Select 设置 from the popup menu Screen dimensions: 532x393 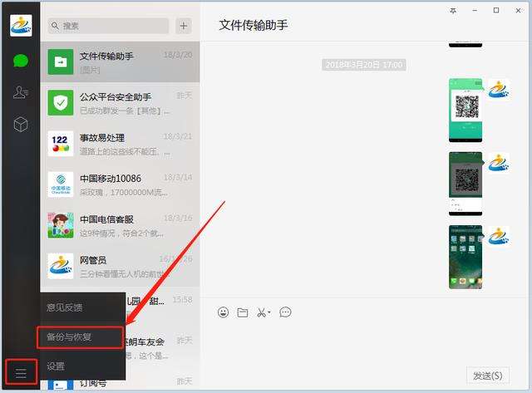pos(83,366)
